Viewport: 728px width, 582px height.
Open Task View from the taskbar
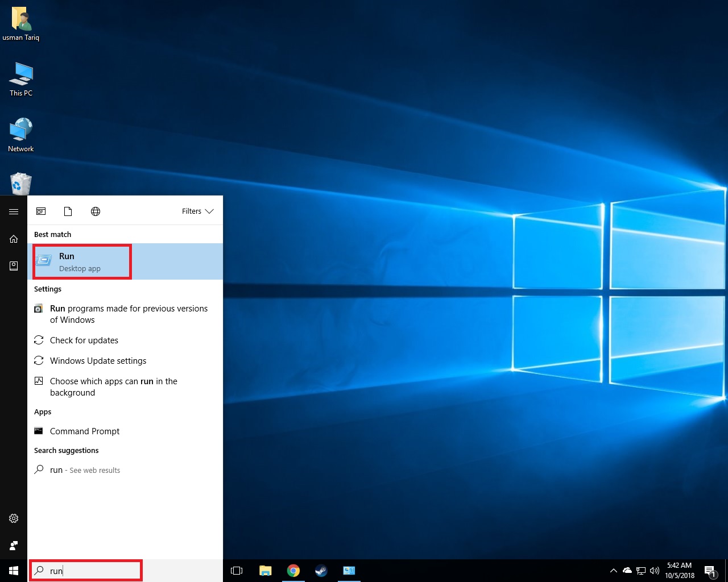click(237, 571)
